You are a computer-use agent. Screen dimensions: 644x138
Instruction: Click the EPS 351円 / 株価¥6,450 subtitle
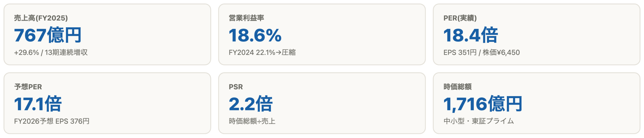pos(481,52)
